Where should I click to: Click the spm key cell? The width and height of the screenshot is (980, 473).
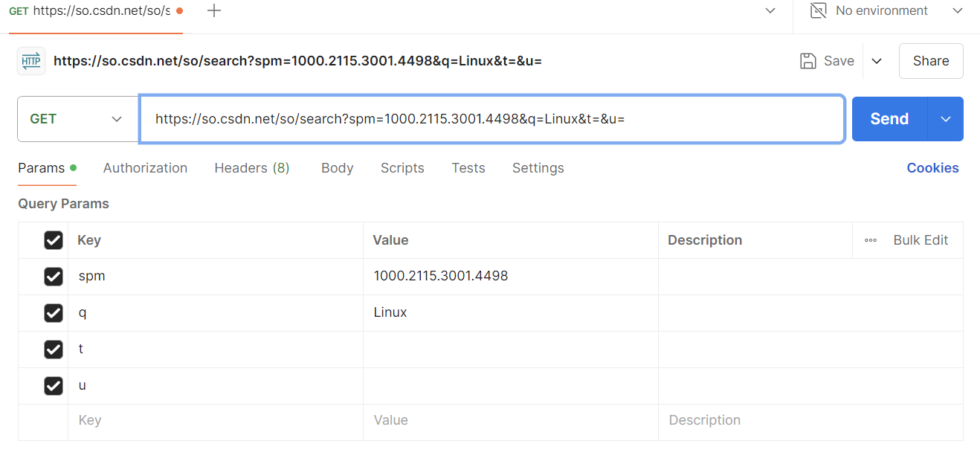click(x=216, y=277)
